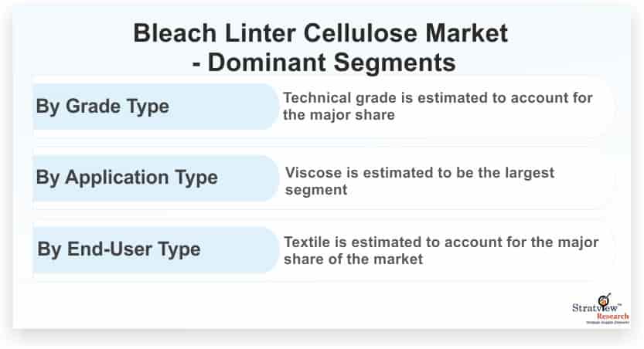The width and height of the screenshot is (644, 349).
Task: Click the Textile major share description
Action: click(x=441, y=250)
